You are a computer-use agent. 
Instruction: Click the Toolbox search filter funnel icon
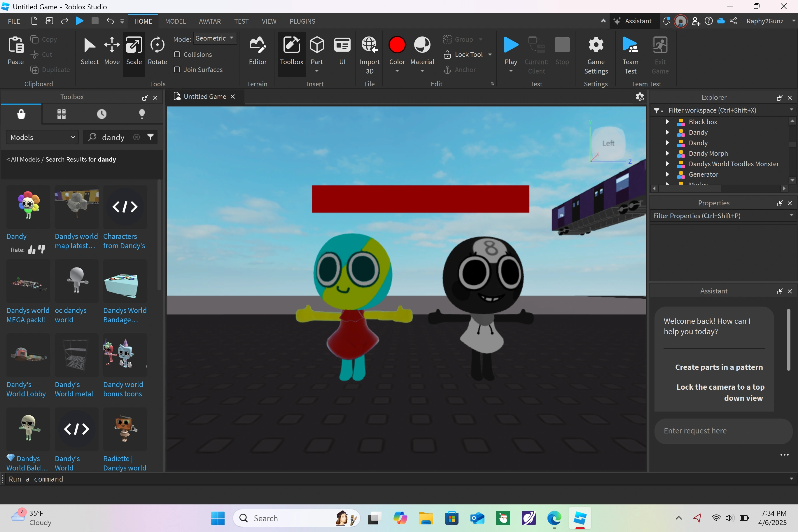[x=150, y=137]
